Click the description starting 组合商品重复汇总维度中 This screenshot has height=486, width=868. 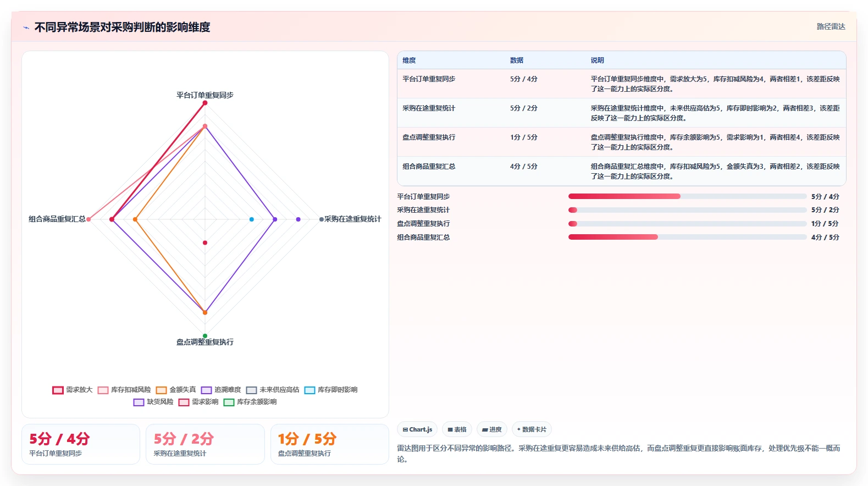715,172
